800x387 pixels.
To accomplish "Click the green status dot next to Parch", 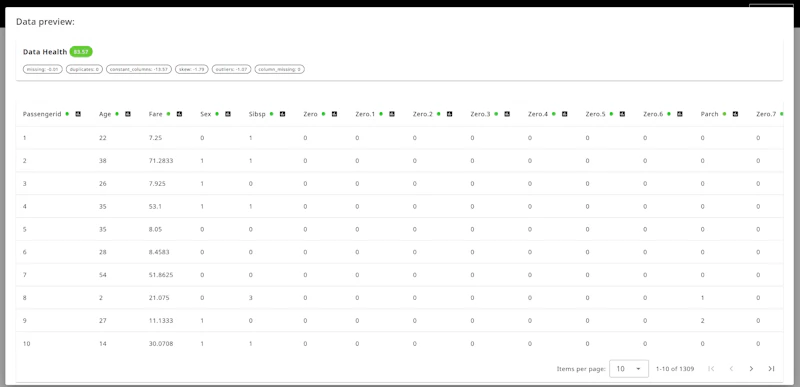I will (x=724, y=114).
